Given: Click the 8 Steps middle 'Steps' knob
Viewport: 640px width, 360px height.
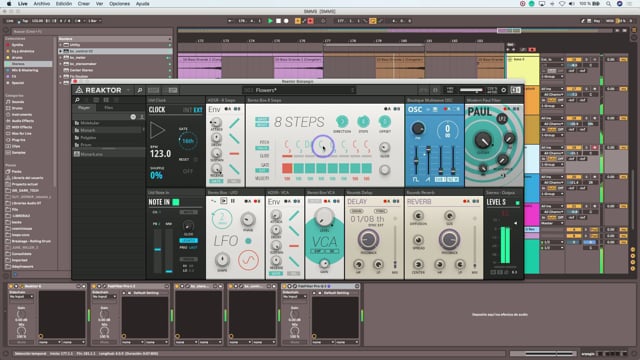Looking at the screenshot, I should coord(363,121).
